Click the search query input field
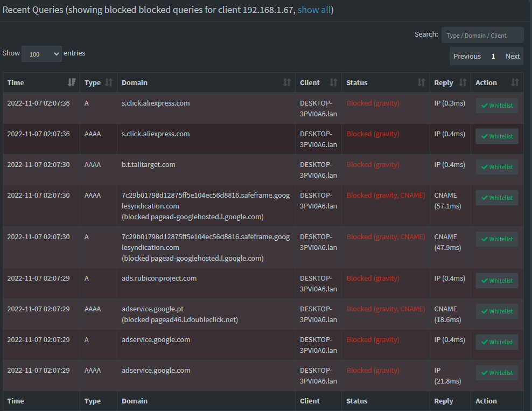Image resolution: width=532 pixels, height=411 pixels. pyautogui.click(x=482, y=34)
